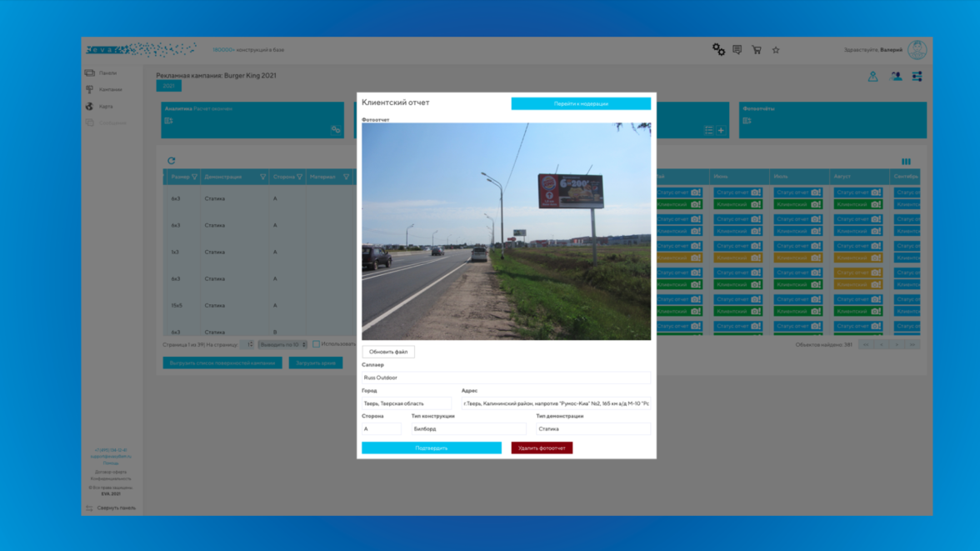The image size is (980, 551).
Task: Open the user avatar for Валерий
Action: tap(917, 49)
